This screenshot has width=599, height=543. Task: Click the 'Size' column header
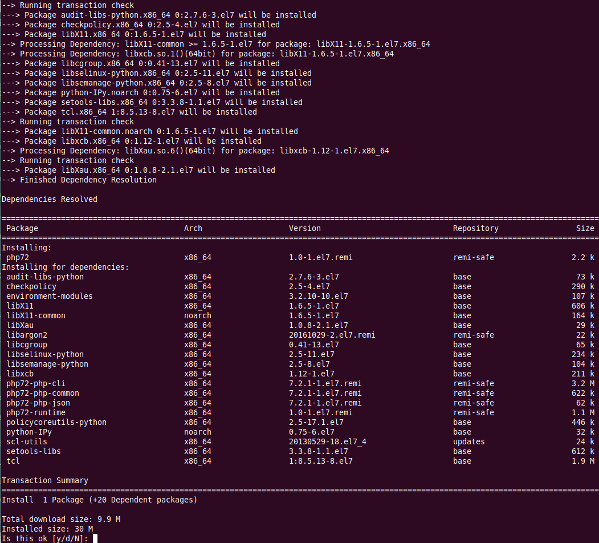point(585,228)
